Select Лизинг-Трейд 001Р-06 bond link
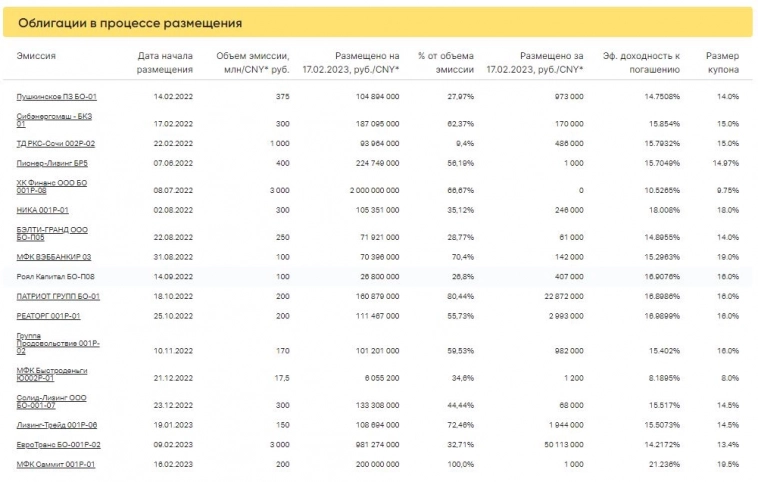Screen dimensions: 758x482 click(57, 426)
